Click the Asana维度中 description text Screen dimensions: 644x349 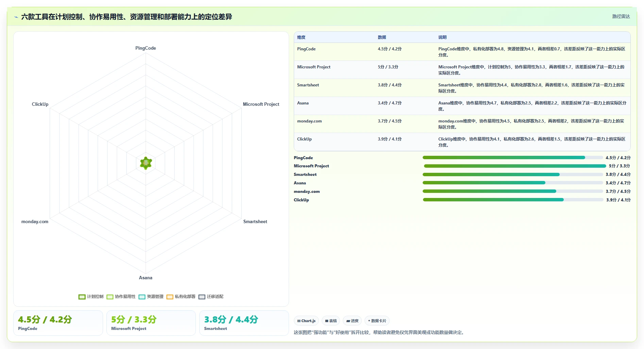532,106
